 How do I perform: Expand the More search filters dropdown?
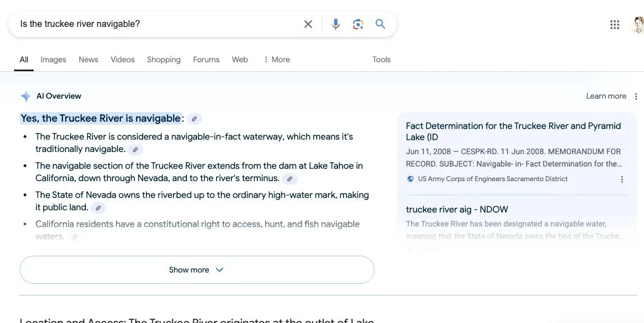pos(276,59)
